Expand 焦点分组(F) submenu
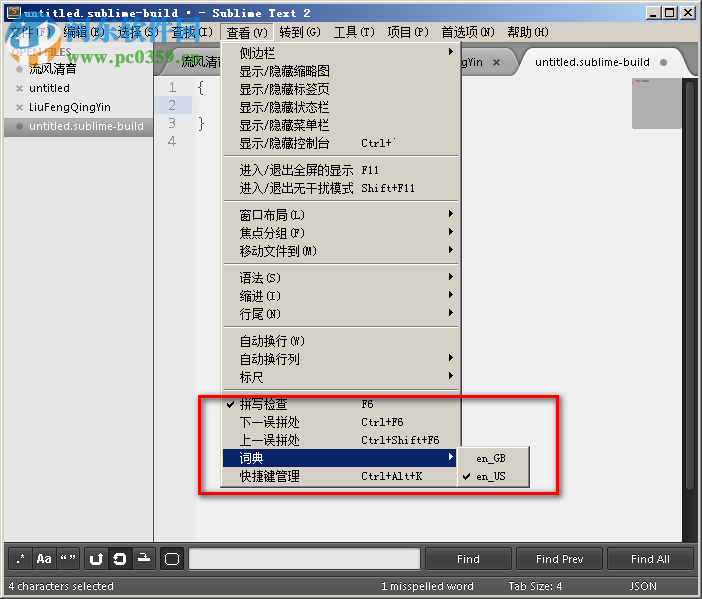This screenshot has width=702, height=599. tap(340, 233)
